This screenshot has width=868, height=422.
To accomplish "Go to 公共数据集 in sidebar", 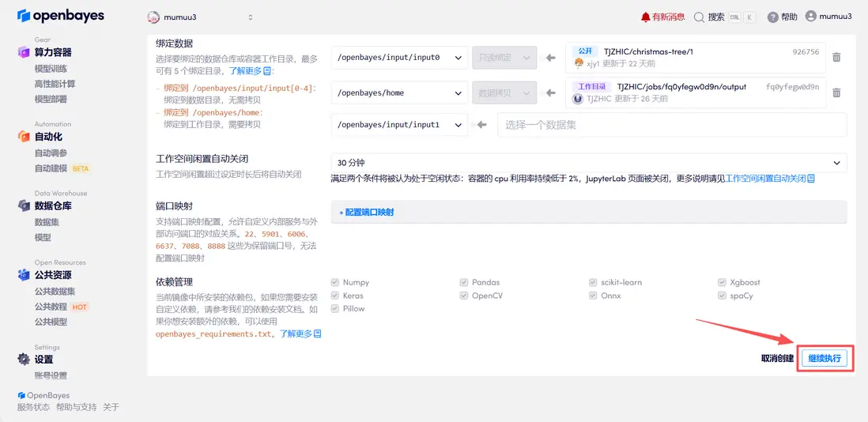I will [x=55, y=292].
